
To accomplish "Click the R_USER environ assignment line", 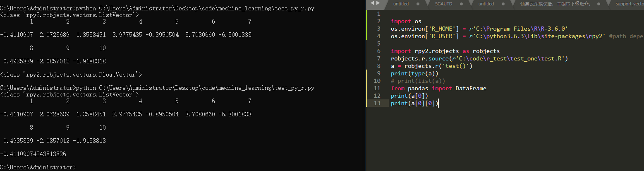I will pos(517,36).
